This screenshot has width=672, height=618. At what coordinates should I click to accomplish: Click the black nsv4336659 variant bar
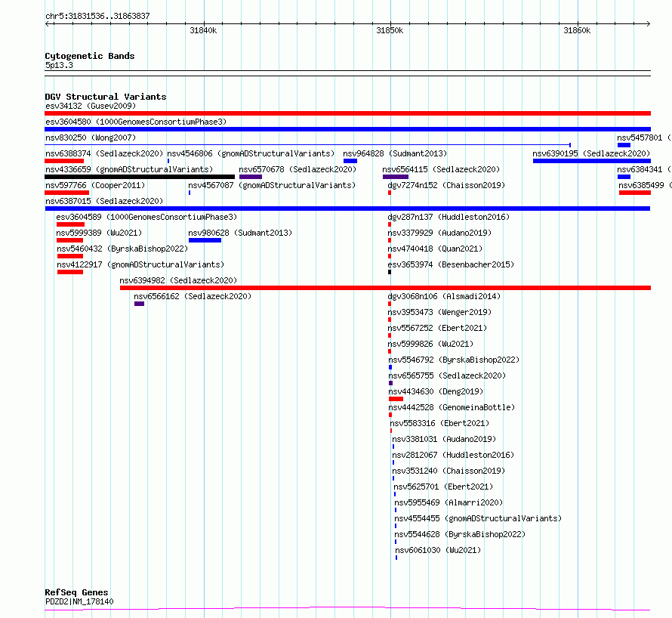pyautogui.click(x=140, y=177)
